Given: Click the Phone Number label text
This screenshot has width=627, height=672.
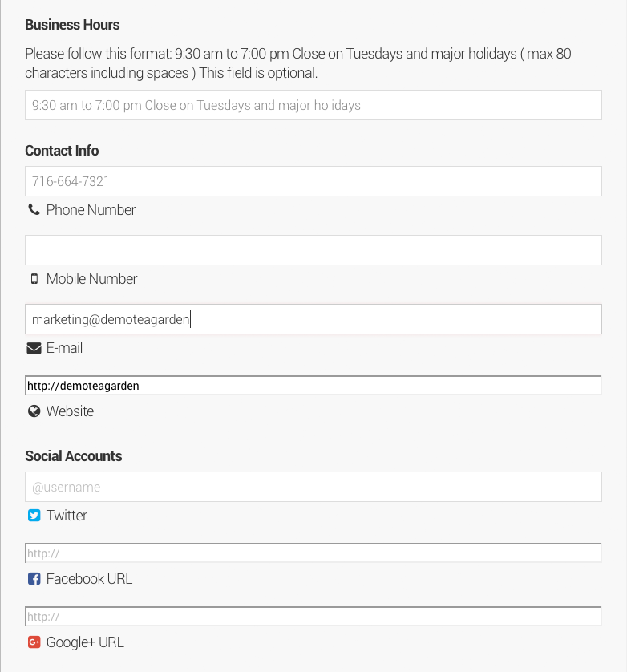Looking at the screenshot, I should point(91,210).
